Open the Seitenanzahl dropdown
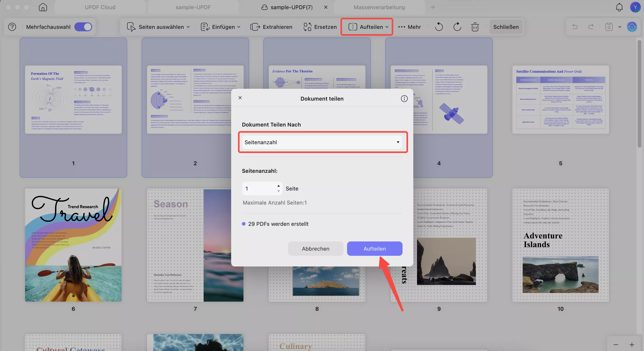Image resolution: width=644 pixels, height=351 pixels. tap(323, 142)
